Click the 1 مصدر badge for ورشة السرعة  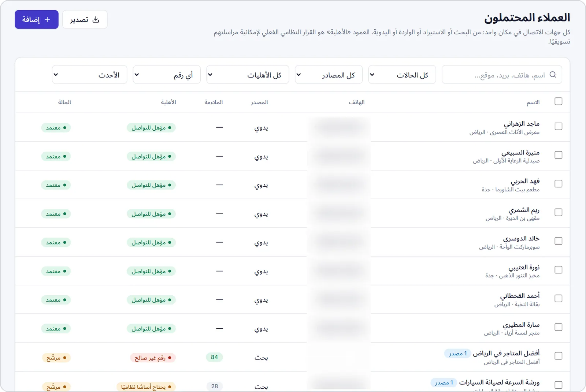(x=444, y=382)
